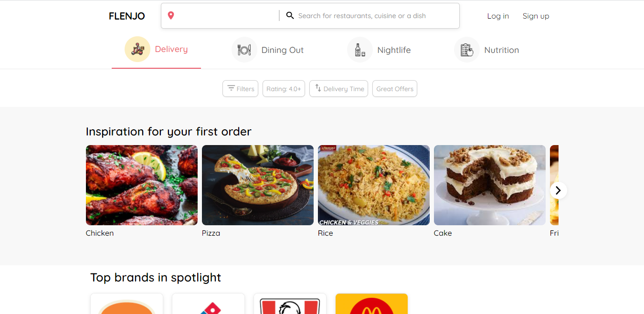Toggle the Great Offers filter chip
Image resolution: width=644 pixels, height=314 pixels.
point(395,89)
